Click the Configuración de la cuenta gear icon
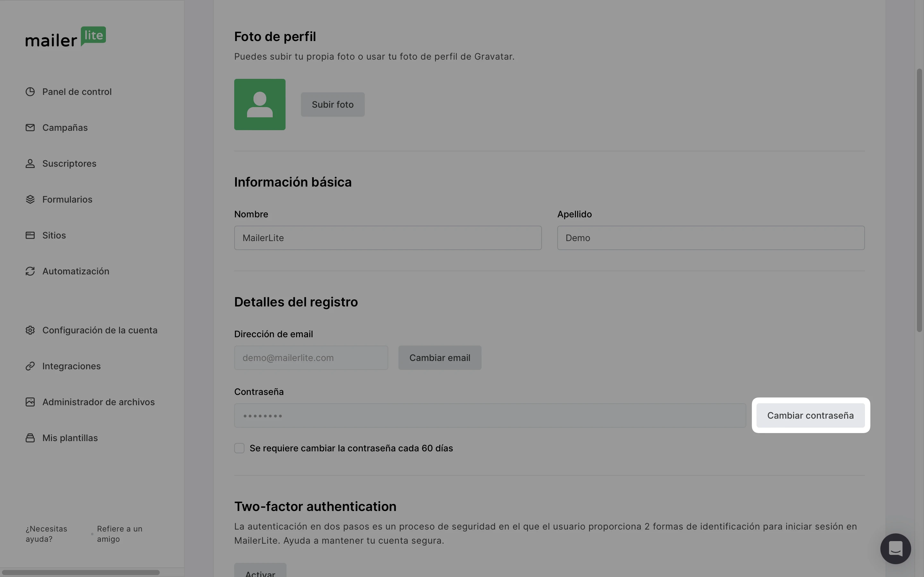Viewport: 924px width, 577px height. [x=30, y=330]
